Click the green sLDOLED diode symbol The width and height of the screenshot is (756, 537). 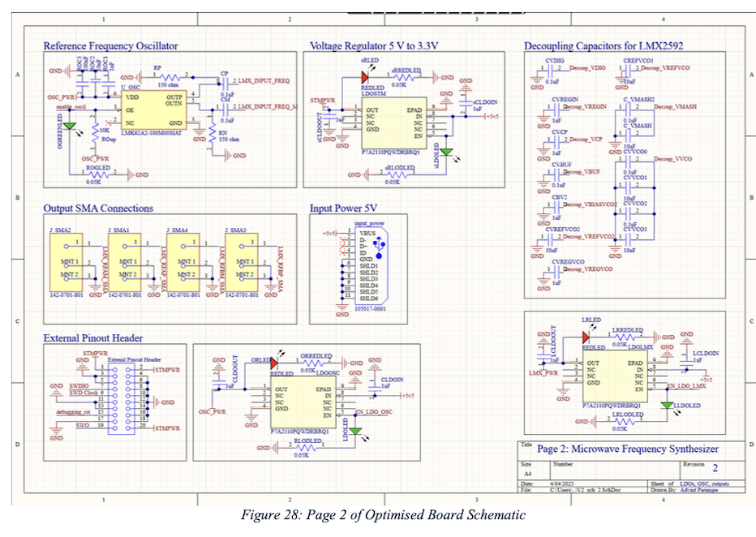pyautogui.click(x=449, y=151)
